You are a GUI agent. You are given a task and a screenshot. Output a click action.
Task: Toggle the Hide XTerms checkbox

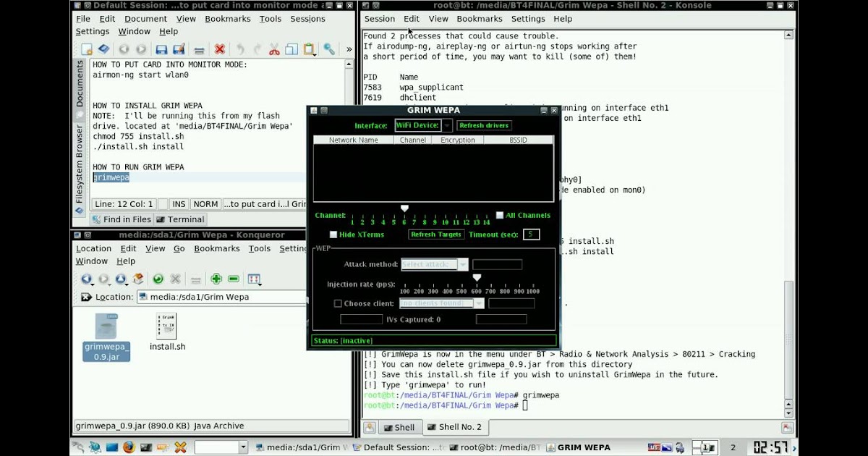pyautogui.click(x=333, y=235)
